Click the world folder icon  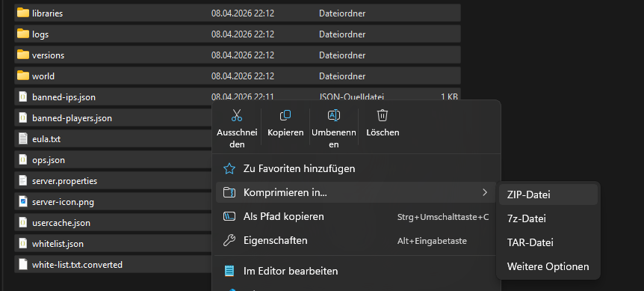click(x=23, y=76)
